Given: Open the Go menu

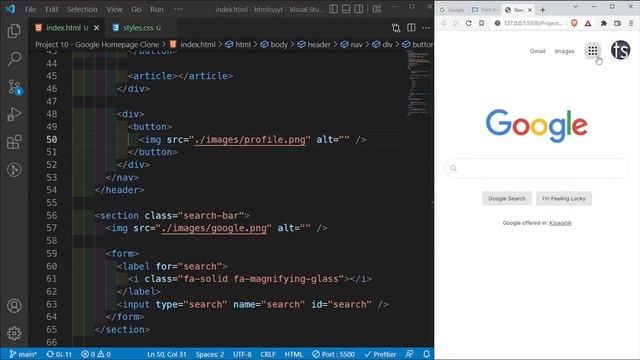Looking at the screenshot, I should point(136,9).
